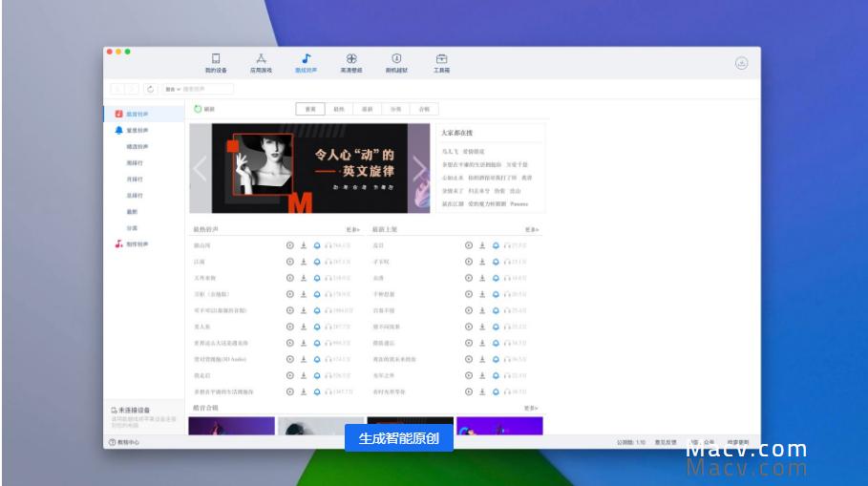Play the last song in the Hottest Ringtones list
The height and width of the screenshot is (486, 868).
290,391
